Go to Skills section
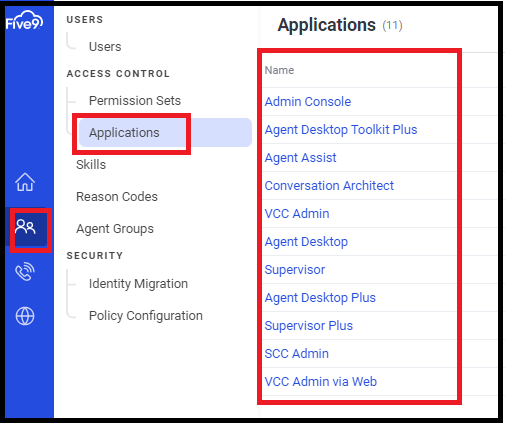This screenshot has height=423, width=505. [x=91, y=165]
